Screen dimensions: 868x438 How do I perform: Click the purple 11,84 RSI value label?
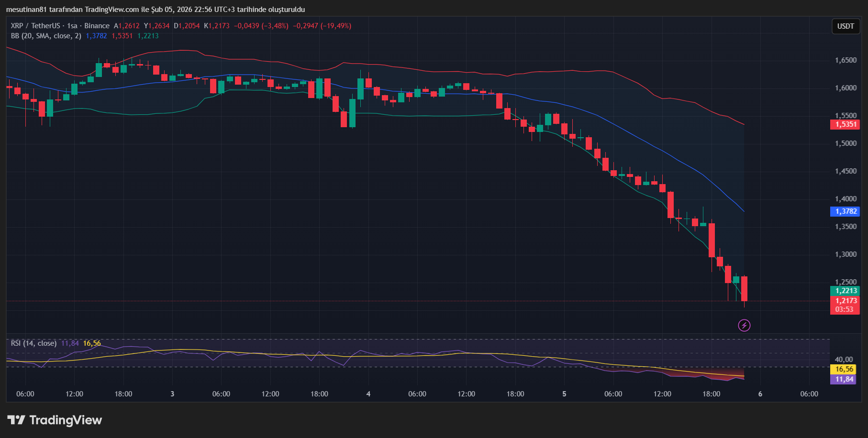click(x=843, y=379)
